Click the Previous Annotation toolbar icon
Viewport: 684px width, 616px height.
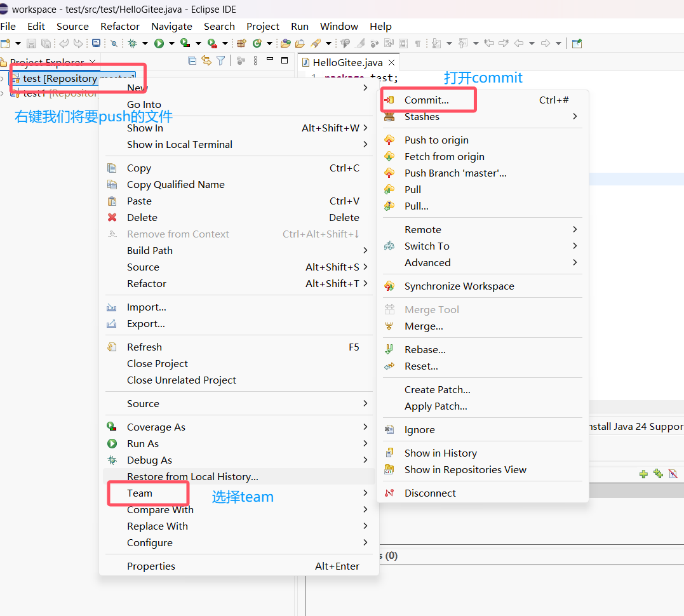pyautogui.click(x=463, y=43)
